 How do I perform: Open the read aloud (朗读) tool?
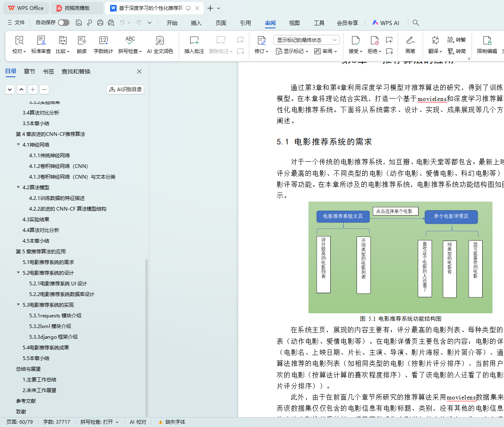82,41
